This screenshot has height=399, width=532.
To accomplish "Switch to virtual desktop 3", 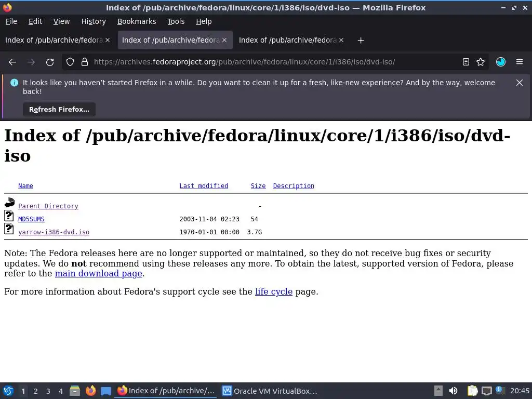I will 48,391.
